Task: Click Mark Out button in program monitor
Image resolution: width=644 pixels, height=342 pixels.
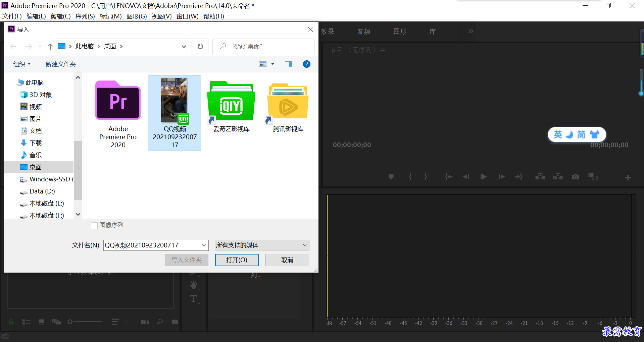Action: [x=426, y=177]
